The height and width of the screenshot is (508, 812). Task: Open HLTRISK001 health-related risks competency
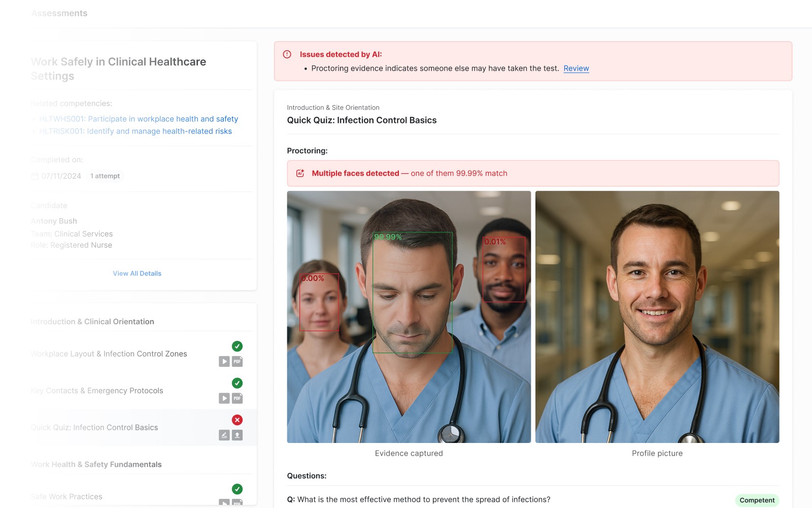[136, 131]
